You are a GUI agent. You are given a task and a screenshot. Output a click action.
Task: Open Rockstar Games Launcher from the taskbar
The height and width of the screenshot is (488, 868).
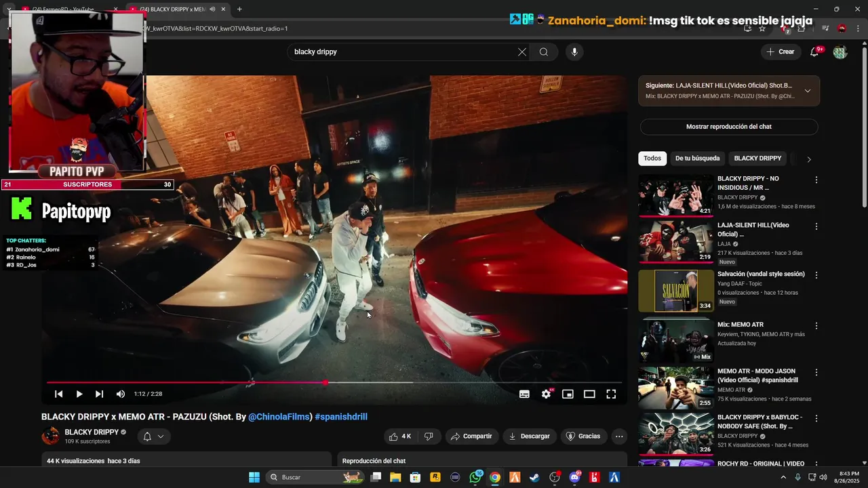(x=435, y=477)
